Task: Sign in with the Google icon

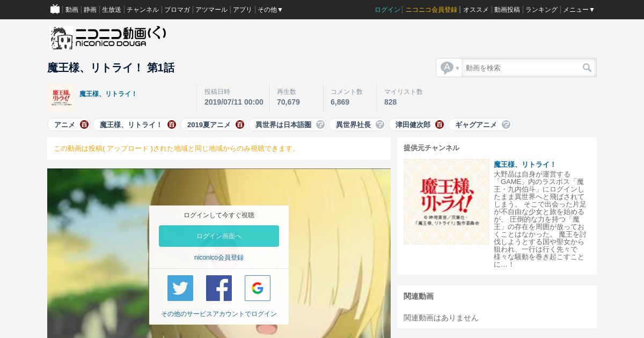Action: [258, 288]
